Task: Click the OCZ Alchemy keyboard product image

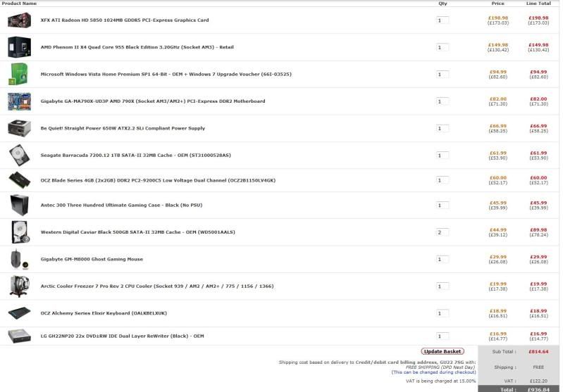Action: point(19,312)
